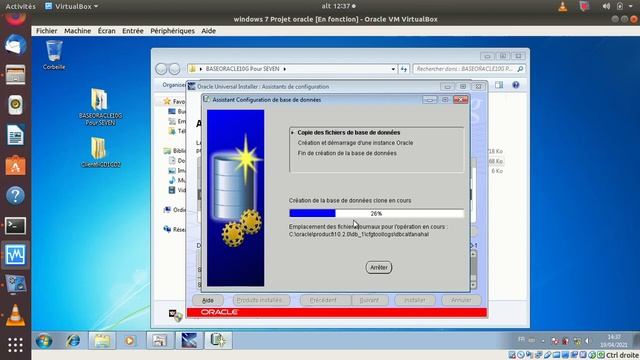
Task: Open the Ubuntu clock showing 12:37
Action: [x=338, y=6]
